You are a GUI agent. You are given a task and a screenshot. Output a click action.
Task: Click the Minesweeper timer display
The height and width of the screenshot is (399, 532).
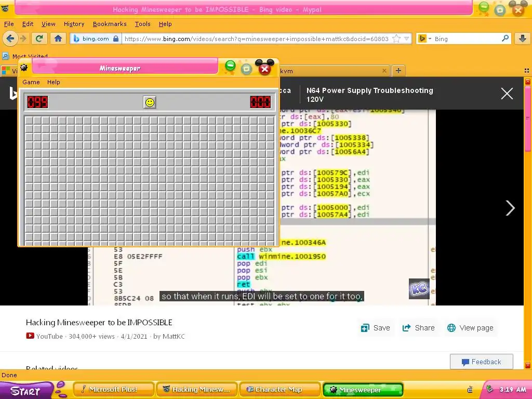tap(260, 102)
